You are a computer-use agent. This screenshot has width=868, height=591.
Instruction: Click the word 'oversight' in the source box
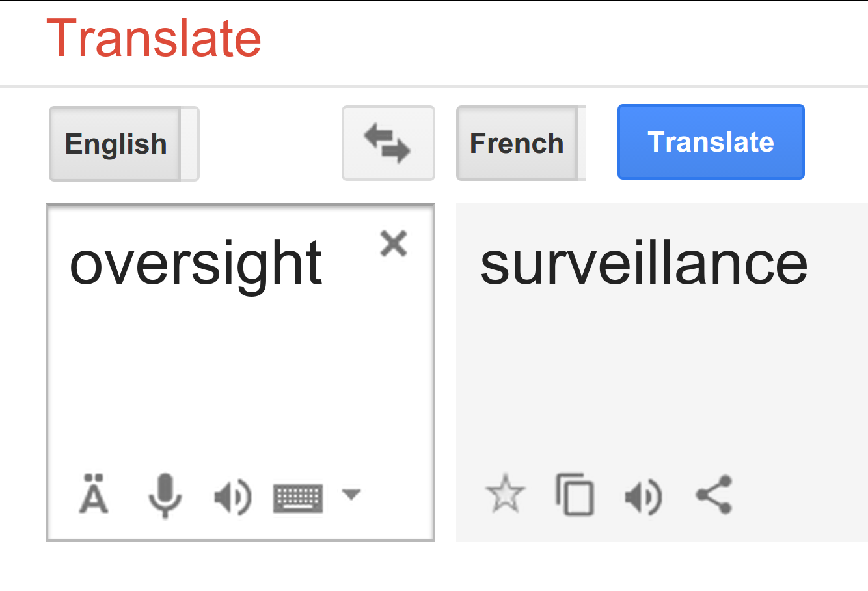pos(195,264)
